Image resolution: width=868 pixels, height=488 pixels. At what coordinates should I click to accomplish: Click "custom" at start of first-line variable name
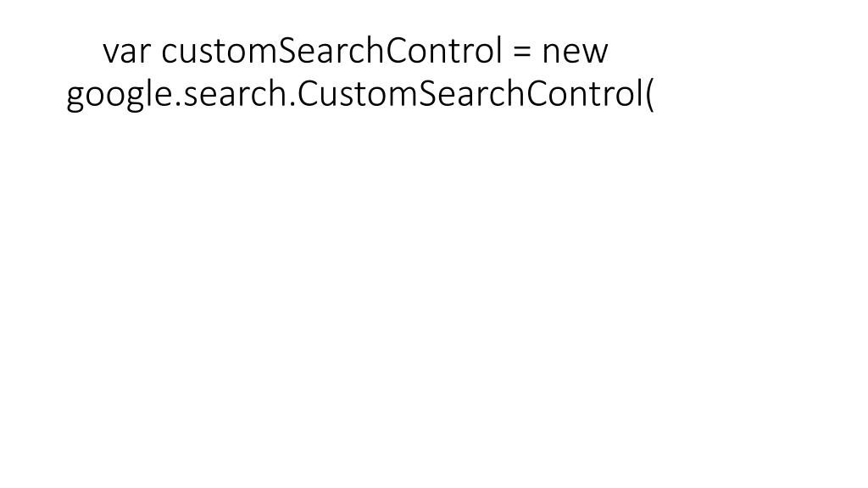pos(219,53)
